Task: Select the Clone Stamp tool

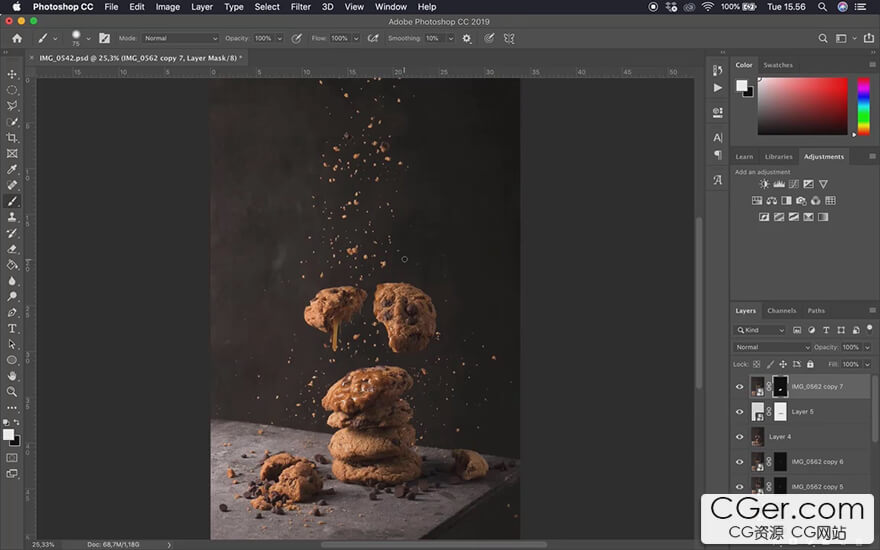Action: point(12,217)
